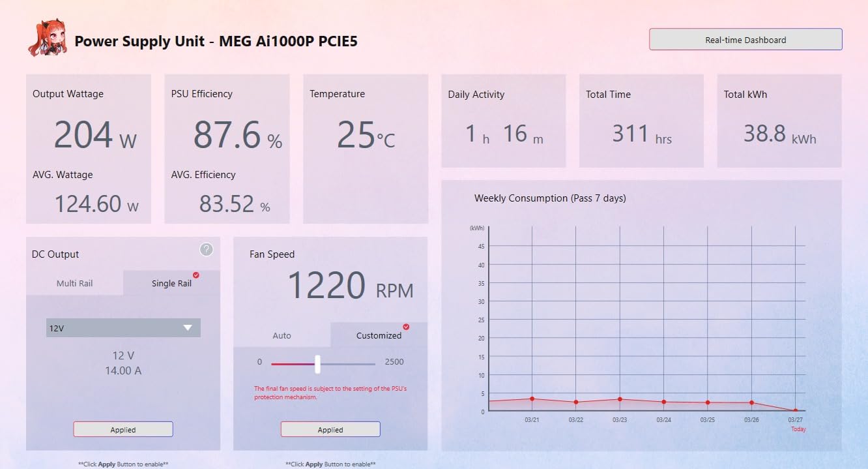Click the 03/26 consumption data point
Screen dimensions: 868x469
coord(751,402)
